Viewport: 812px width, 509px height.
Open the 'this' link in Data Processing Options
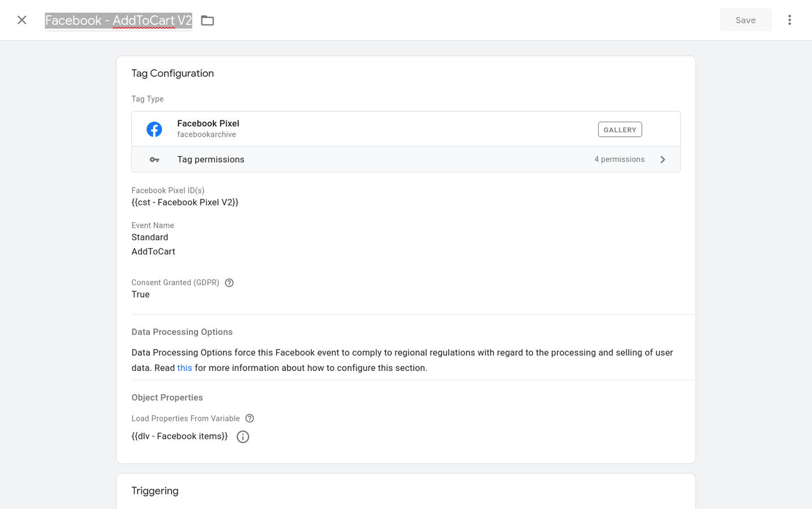(x=184, y=368)
